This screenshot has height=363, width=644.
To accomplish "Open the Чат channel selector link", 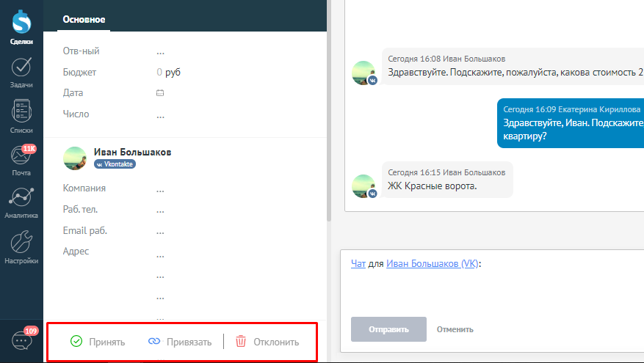I will (x=358, y=263).
